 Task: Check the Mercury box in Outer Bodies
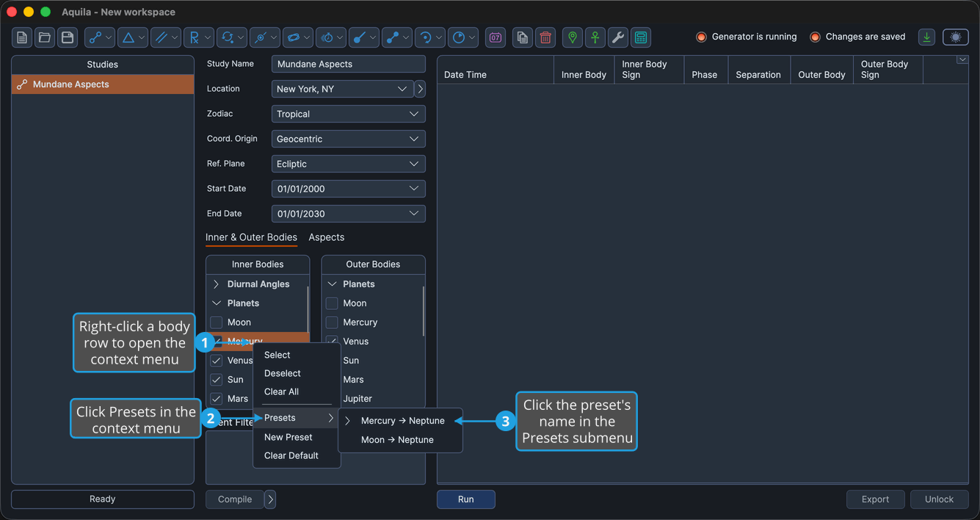tap(332, 322)
